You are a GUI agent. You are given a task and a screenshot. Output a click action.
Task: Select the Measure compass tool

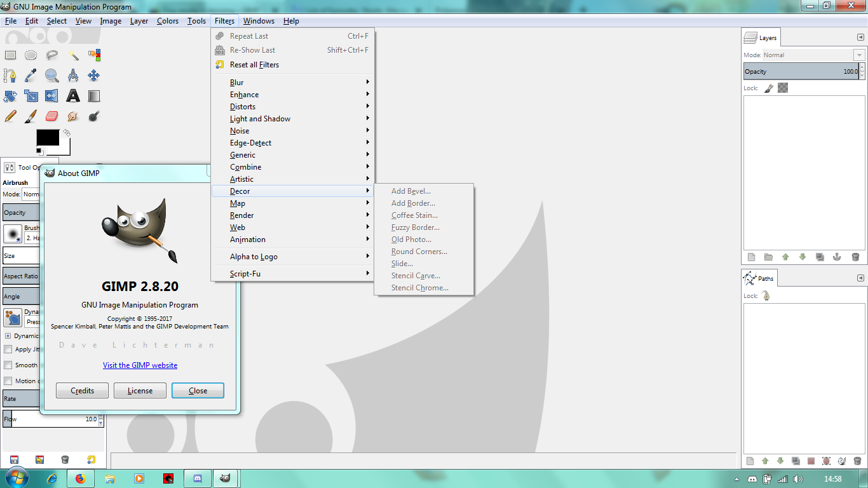coord(73,76)
